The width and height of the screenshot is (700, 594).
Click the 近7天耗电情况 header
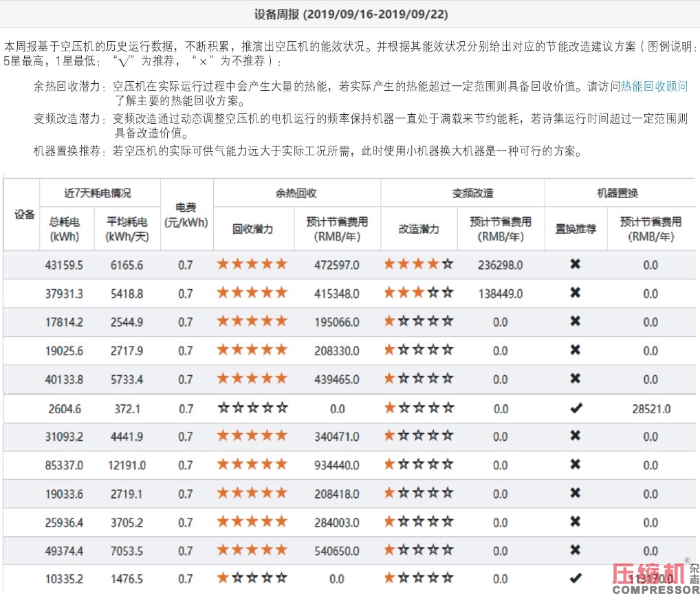click(x=98, y=193)
